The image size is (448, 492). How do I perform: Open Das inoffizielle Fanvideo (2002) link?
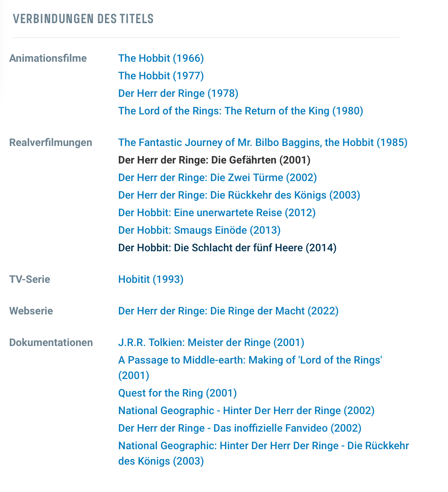pyautogui.click(x=240, y=428)
